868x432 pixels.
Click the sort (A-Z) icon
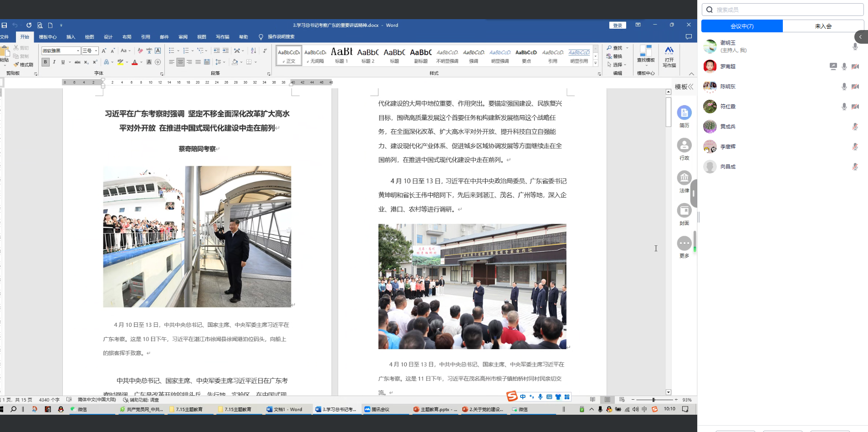tap(254, 51)
